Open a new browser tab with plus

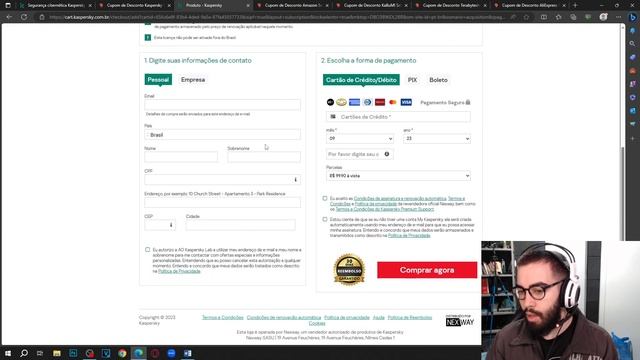575,5
